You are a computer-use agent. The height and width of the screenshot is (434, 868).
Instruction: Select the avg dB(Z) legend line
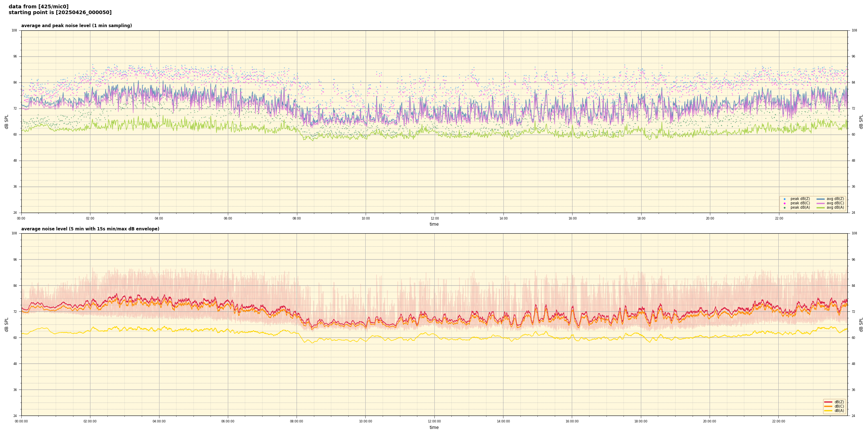point(821,199)
